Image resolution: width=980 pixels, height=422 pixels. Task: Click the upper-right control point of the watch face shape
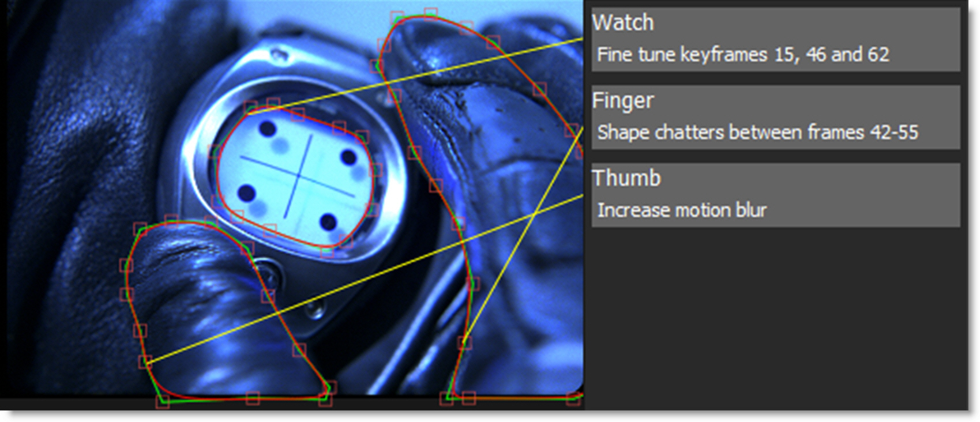coord(361,137)
